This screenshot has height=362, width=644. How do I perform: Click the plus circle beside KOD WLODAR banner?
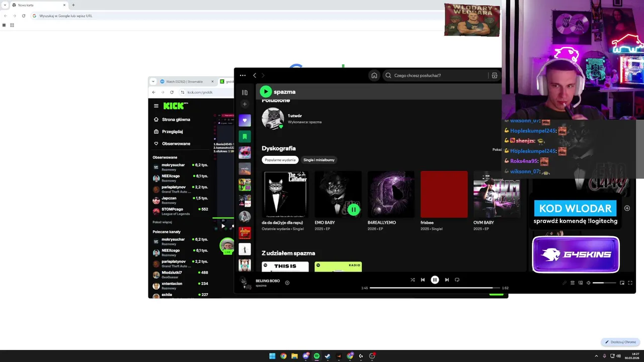627,208
